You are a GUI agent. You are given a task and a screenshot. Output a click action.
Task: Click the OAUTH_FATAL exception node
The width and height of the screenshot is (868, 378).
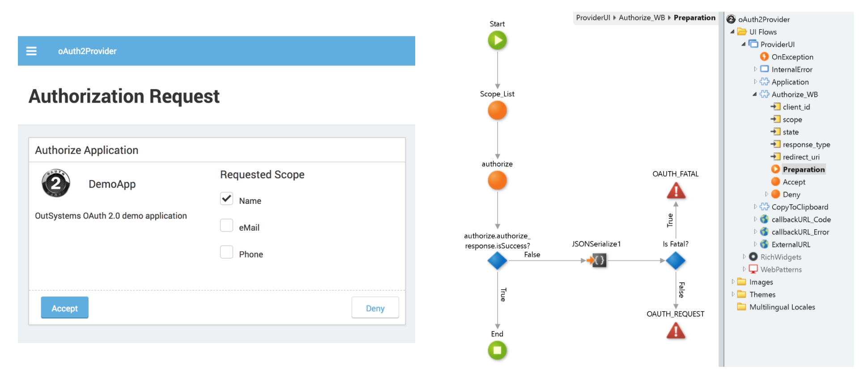tap(676, 190)
